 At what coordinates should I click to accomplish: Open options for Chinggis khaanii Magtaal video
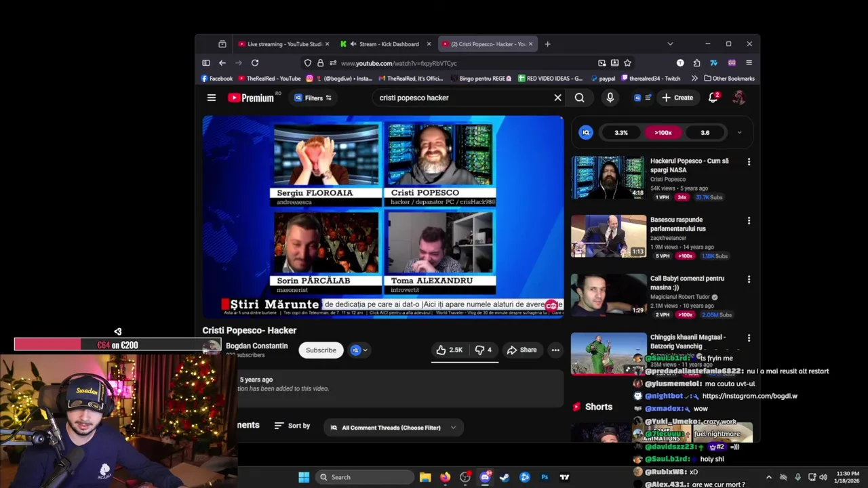pos(749,338)
